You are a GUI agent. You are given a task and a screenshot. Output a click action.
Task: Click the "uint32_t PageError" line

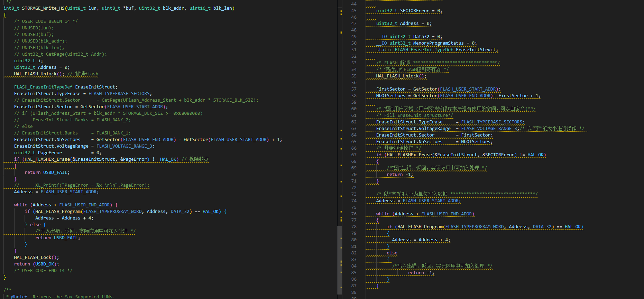[58, 152]
